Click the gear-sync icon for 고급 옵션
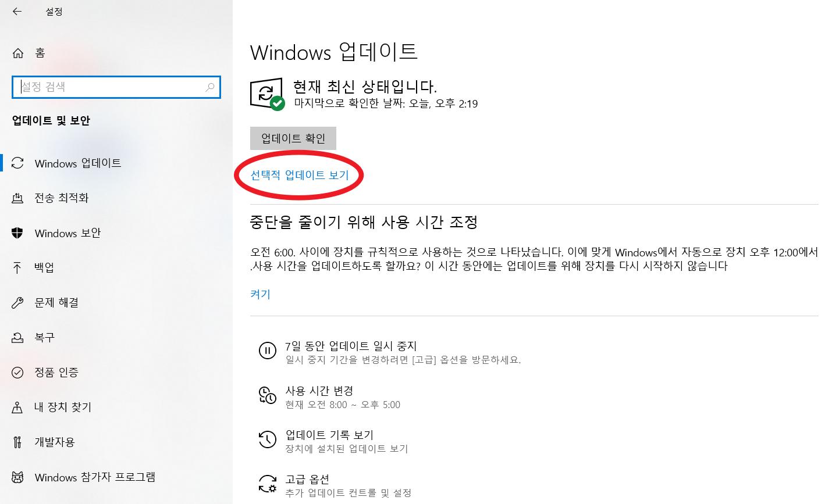The width and height of the screenshot is (832, 504). click(x=267, y=483)
